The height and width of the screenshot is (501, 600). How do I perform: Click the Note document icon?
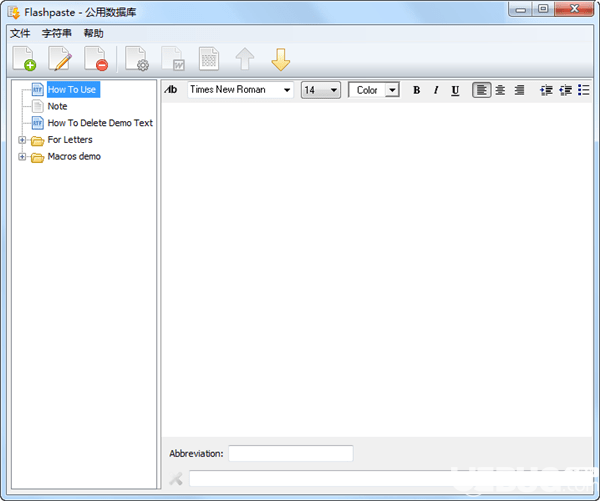(38, 106)
